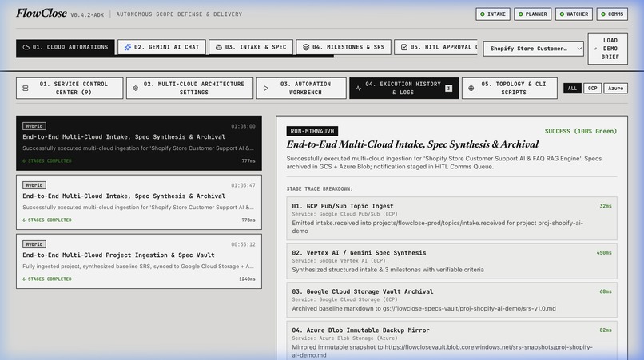Image resolution: width=644 pixels, height=360 pixels.
Task: Click the PLANNER agent status indicator
Action: [x=532, y=14]
